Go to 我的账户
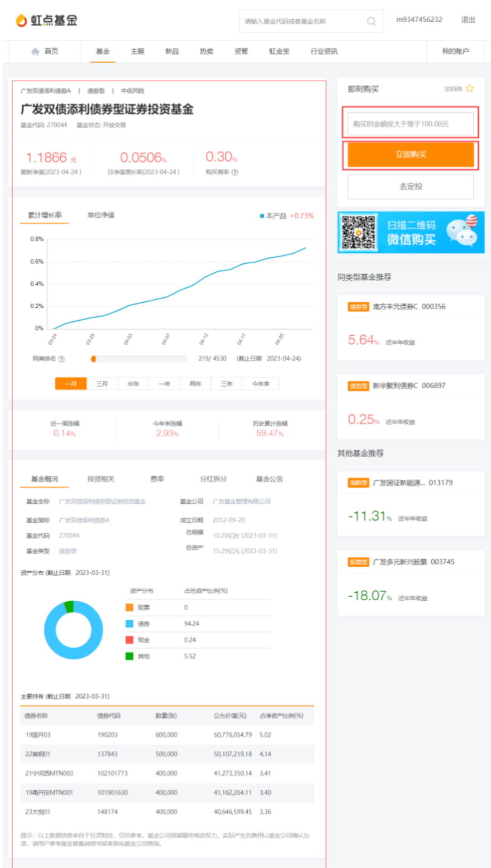 [x=456, y=51]
